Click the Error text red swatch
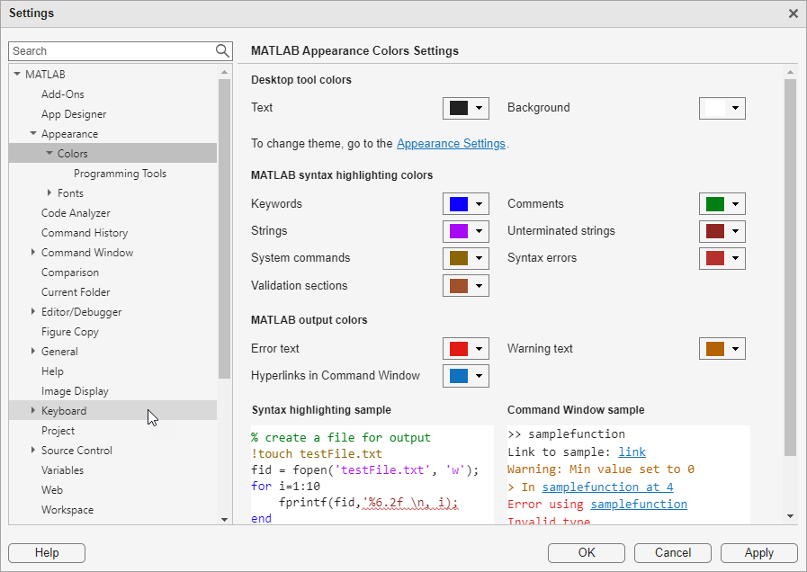The image size is (807, 572). (459, 349)
